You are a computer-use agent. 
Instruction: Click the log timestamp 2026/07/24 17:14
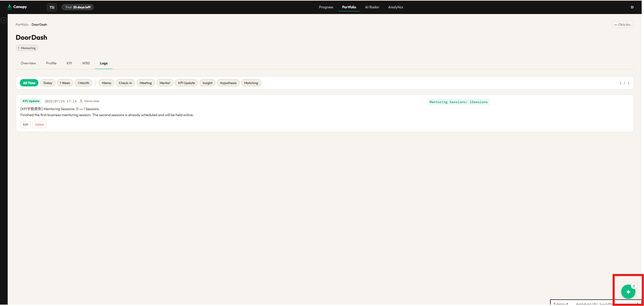pos(60,101)
